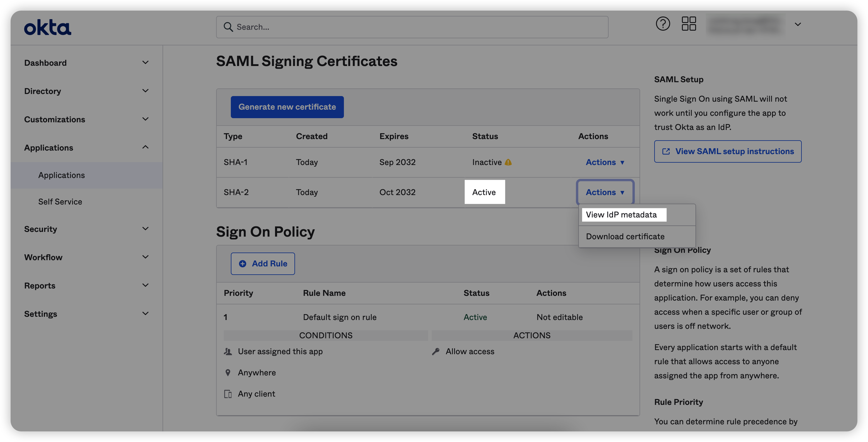868x442 pixels.
Task: Click the Okta logo
Action: 47,27
